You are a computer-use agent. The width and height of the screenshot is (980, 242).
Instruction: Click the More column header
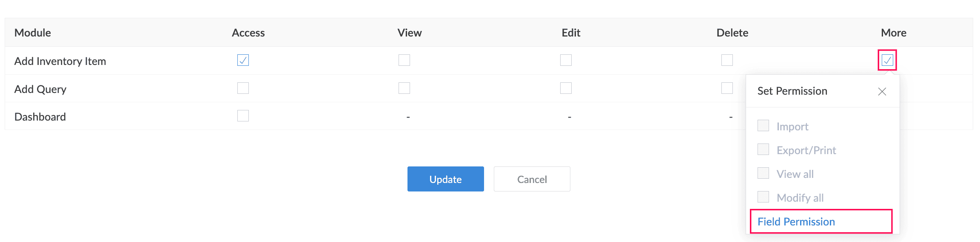click(x=893, y=33)
